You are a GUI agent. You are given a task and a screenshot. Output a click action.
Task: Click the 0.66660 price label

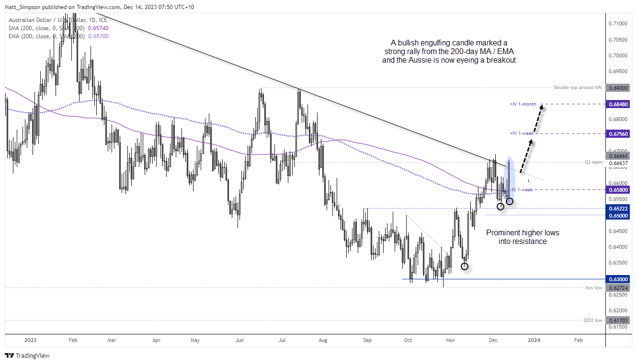(618, 155)
